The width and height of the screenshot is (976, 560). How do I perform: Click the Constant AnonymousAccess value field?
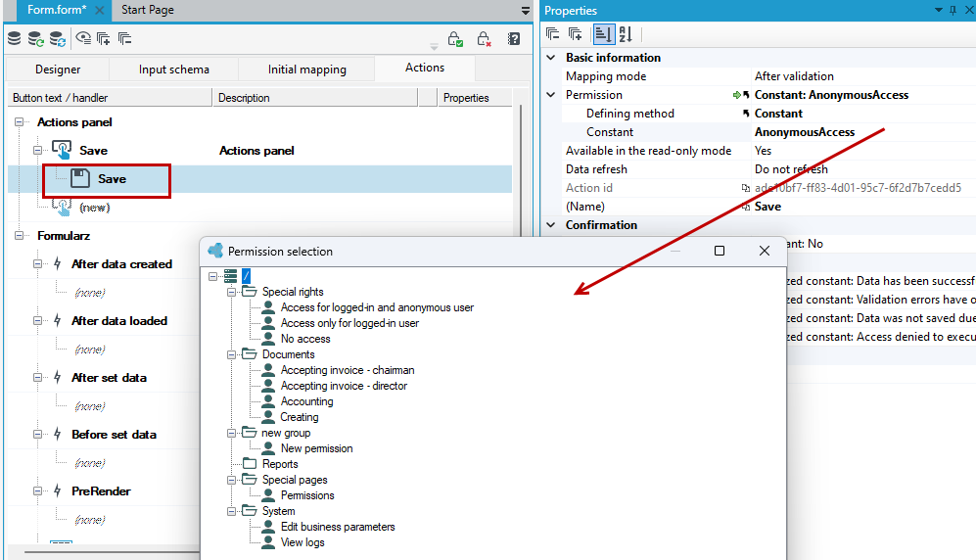864,132
